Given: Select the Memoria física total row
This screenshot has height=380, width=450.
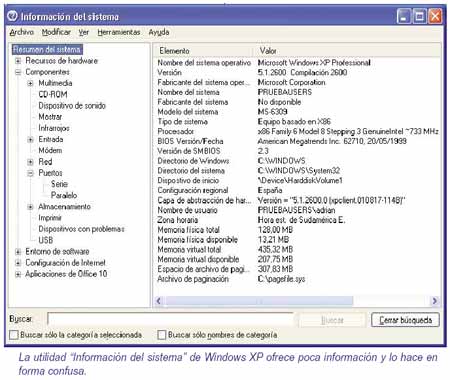Looking at the screenshot, I should [x=297, y=230].
